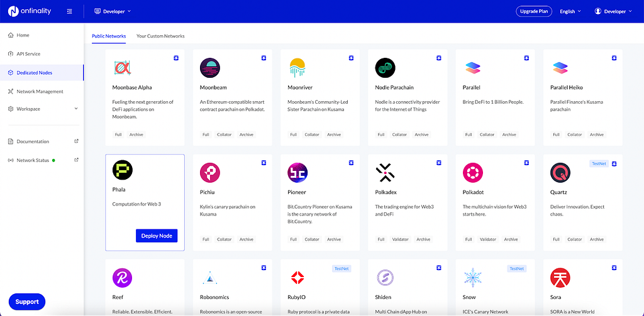Click the Collator tag on Moonbeam card

tap(225, 134)
